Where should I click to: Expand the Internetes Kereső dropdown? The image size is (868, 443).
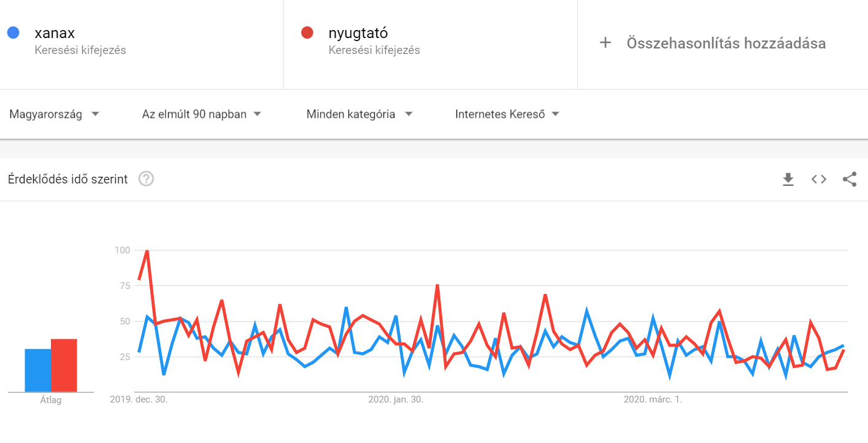[507, 114]
